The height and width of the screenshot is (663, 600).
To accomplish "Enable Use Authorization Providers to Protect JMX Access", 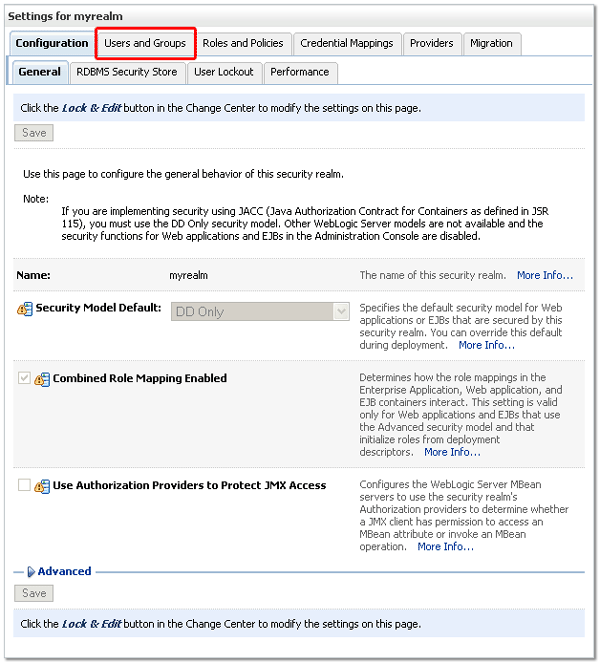I will click(x=24, y=486).
